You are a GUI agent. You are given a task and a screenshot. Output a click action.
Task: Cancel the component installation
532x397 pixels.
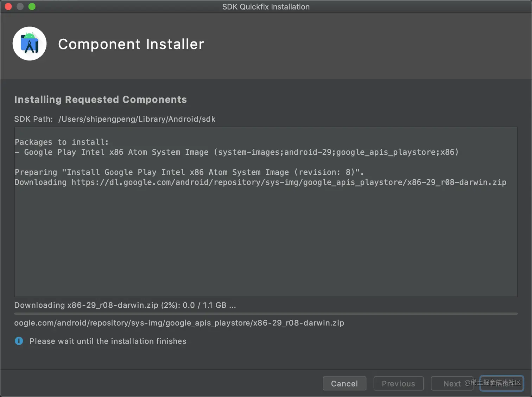pos(344,383)
